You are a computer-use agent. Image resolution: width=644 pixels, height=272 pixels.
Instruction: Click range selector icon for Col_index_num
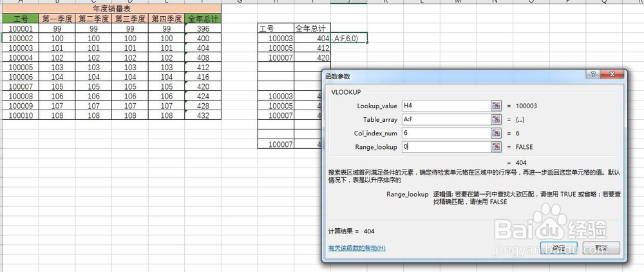[497, 133]
